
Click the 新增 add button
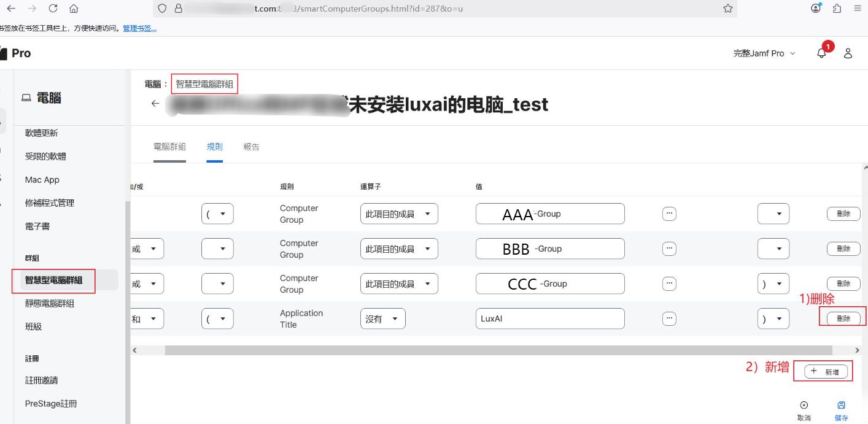point(826,371)
